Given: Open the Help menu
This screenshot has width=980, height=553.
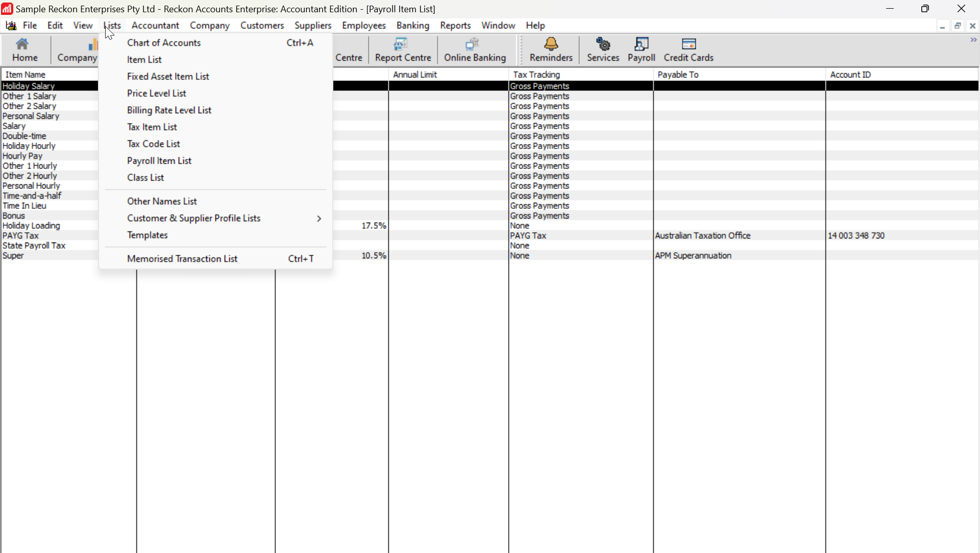Looking at the screenshot, I should [535, 26].
